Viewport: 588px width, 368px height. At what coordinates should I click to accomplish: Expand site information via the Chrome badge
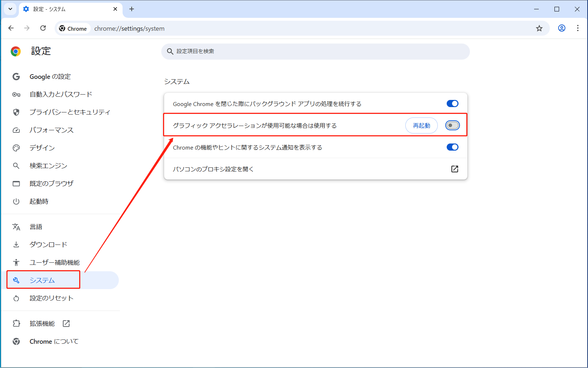click(x=73, y=28)
